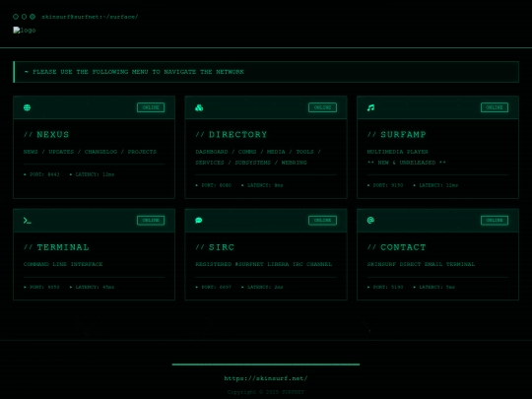The height and width of the screenshot is (399, 532).
Task: Click 'NEWS / UPDATES / CHANGELOG / PROJECTS' text
Action: click(90, 152)
